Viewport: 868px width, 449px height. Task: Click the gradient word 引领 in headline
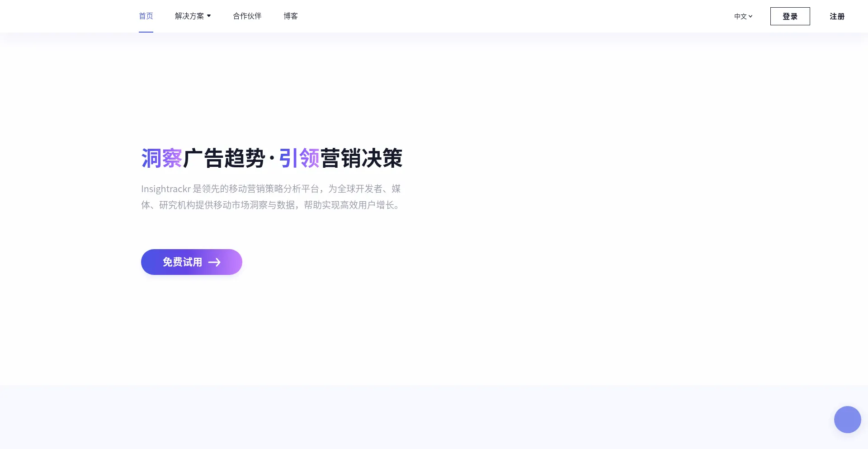tap(299, 159)
